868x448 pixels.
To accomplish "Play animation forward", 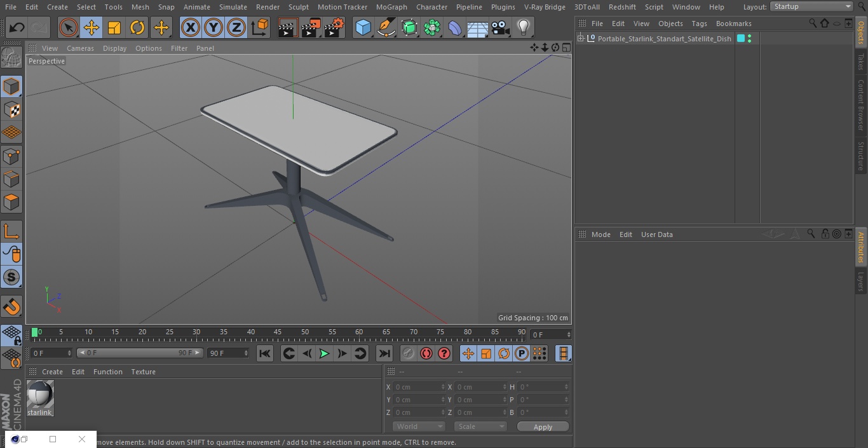I will click(x=324, y=353).
